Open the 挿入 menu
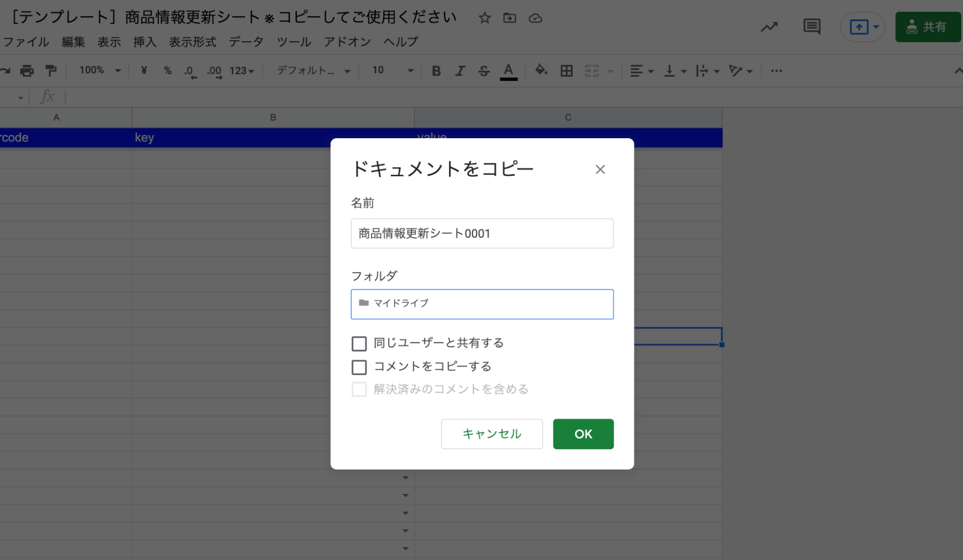The height and width of the screenshot is (560, 963). [x=145, y=42]
